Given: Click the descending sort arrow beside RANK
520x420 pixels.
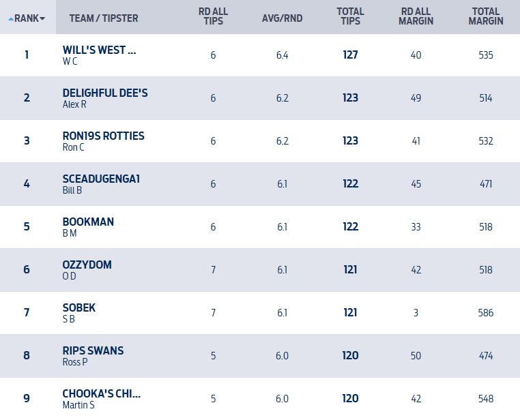Looking at the screenshot, I should [x=43, y=18].
